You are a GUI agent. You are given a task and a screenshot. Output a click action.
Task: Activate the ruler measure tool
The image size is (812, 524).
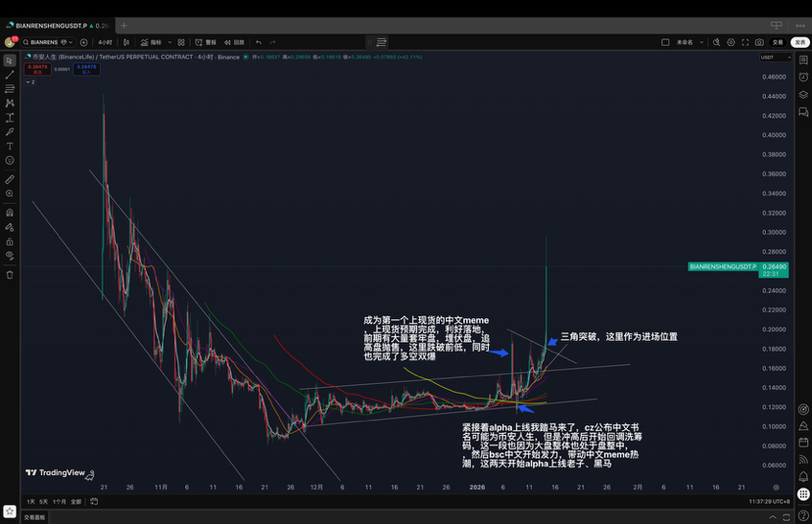coord(10,179)
